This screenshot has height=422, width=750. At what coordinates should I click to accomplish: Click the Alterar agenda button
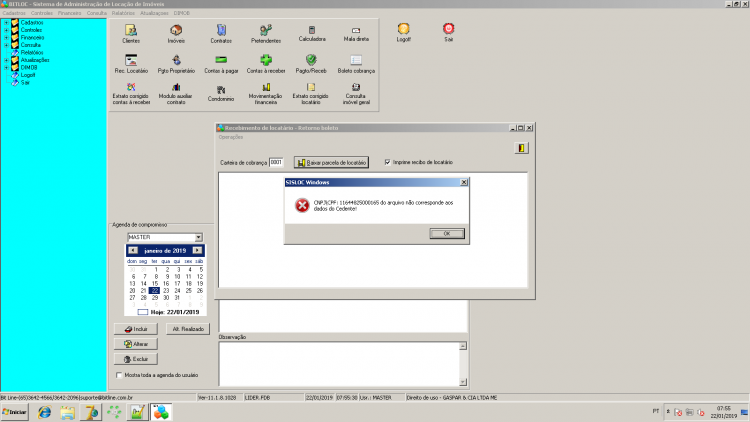point(136,344)
